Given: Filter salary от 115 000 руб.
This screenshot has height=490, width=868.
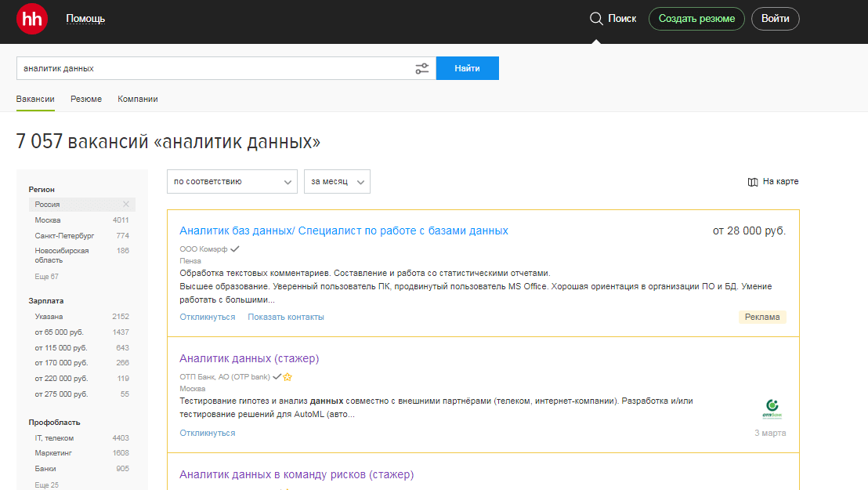Looking at the screenshot, I should tap(61, 347).
